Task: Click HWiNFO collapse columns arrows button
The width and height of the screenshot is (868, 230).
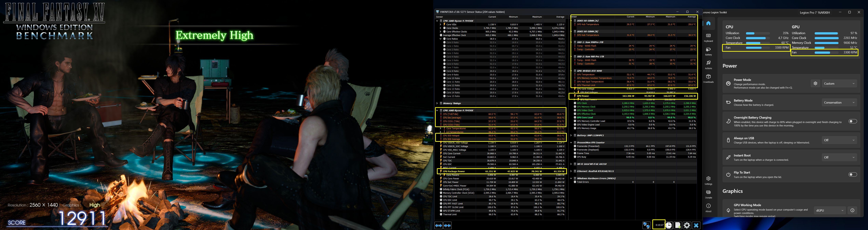Action: pyautogui.click(x=447, y=225)
